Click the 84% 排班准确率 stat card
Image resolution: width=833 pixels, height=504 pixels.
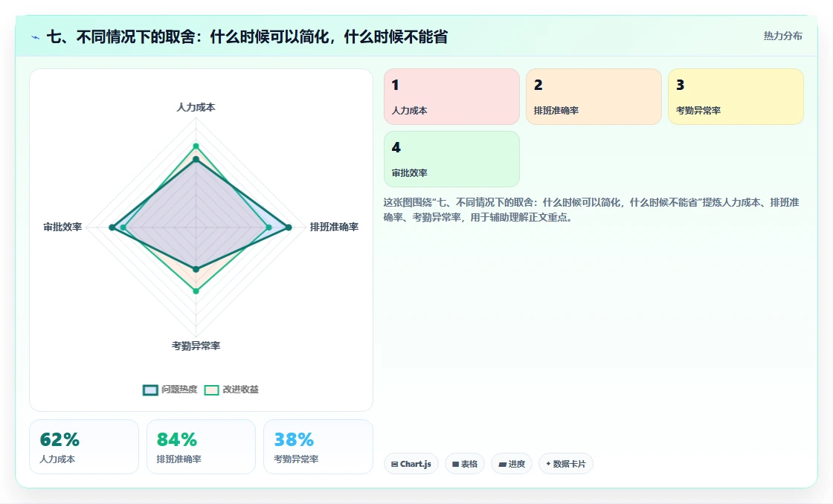tap(201, 447)
